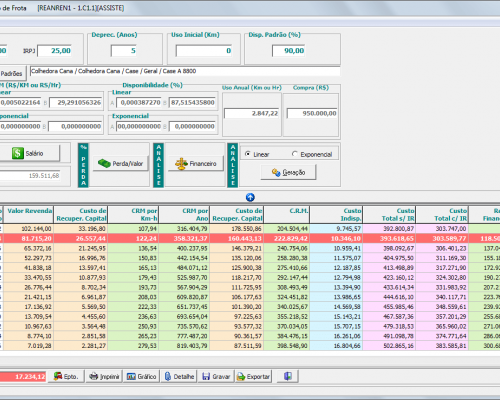Click the Uso Inicial (Km) input field

click(x=204, y=51)
